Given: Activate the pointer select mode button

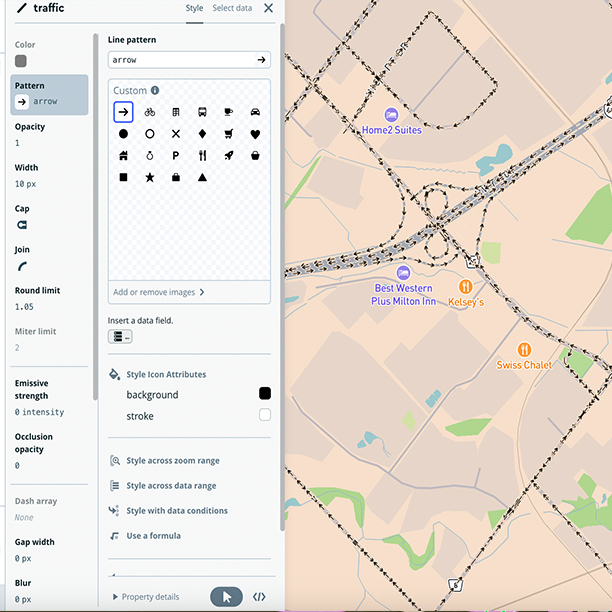Looking at the screenshot, I should tap(226, 597).
